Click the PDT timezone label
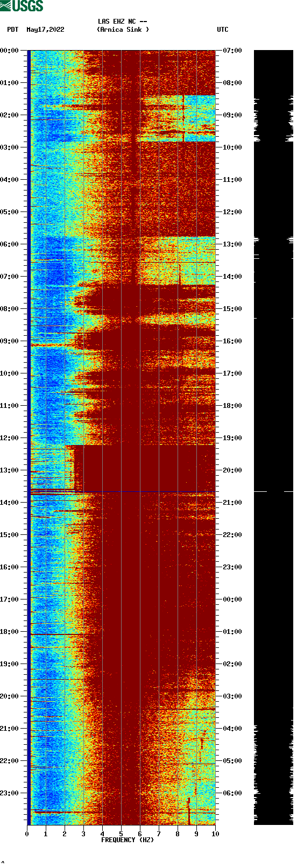The height and width of the screenshot is (868, 297). click(x=13, y=30)
